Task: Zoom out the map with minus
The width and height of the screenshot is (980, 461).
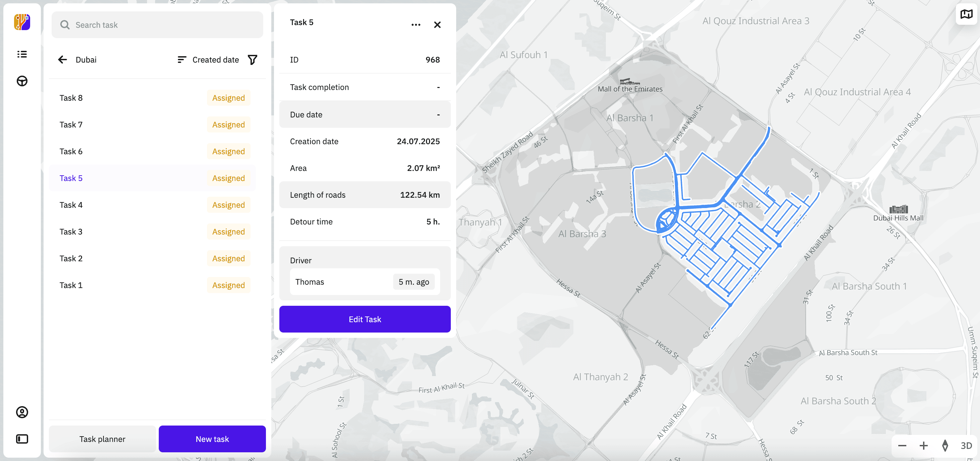Action: (902, 445)
